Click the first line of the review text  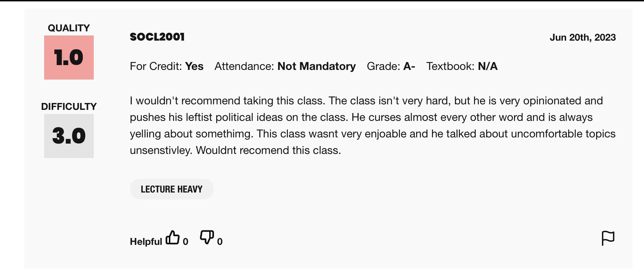click(366, 101)
